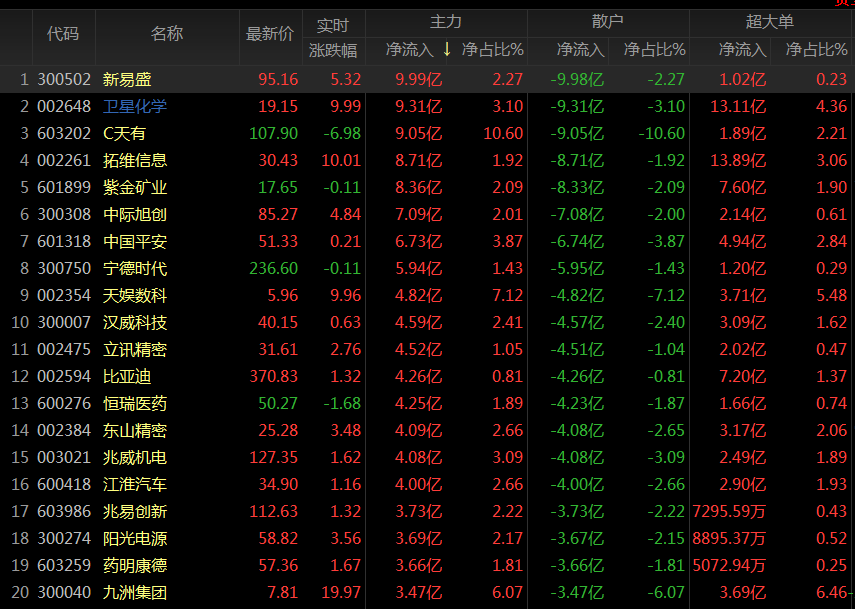Select stock 宁德时代
This screenshot has width=855, height=609.
point(135,268)
